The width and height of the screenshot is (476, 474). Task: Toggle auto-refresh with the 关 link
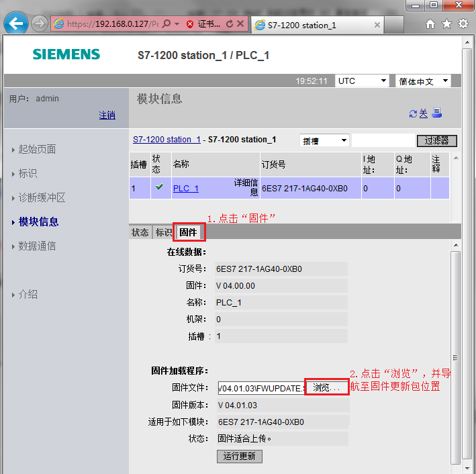point(423,113)
